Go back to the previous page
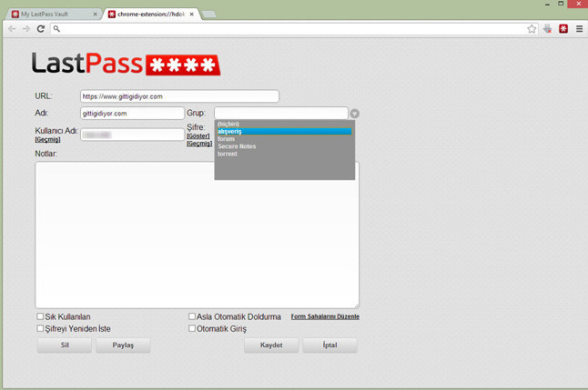 (x=12, y=29)
